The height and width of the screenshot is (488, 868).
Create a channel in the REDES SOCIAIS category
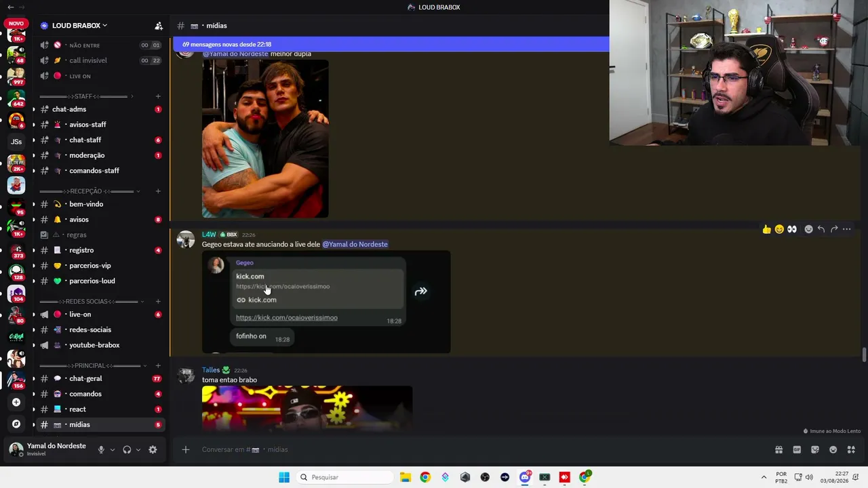158,301
